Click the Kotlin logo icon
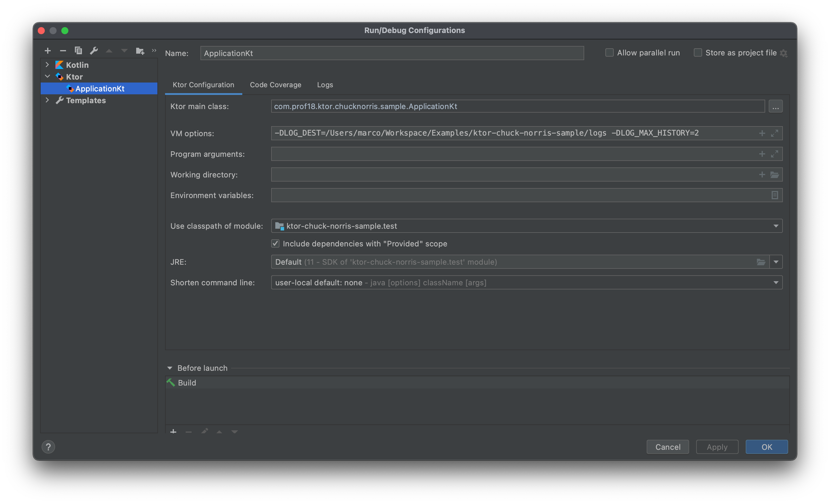The image size is (830, 504). tap(59, 65)
